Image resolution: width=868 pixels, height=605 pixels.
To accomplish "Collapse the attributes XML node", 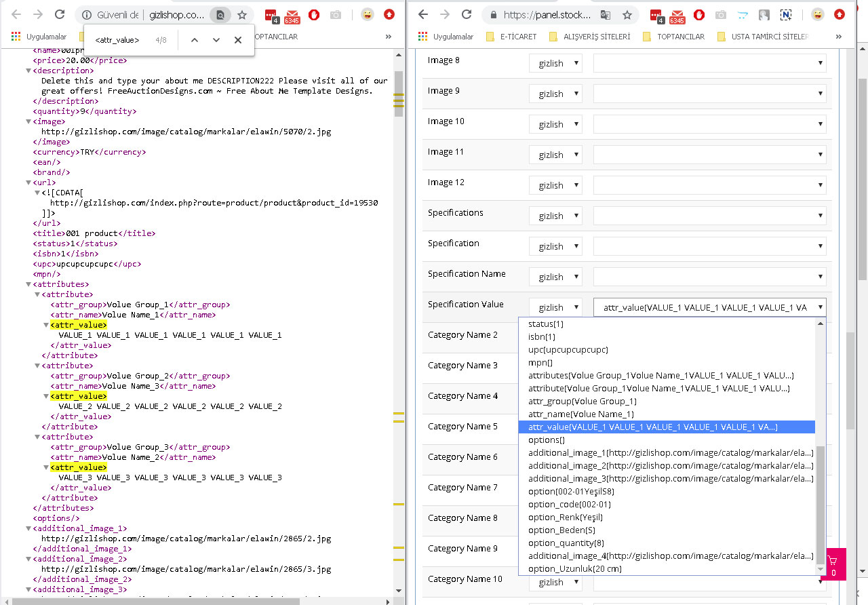I will tap(28, 284).
